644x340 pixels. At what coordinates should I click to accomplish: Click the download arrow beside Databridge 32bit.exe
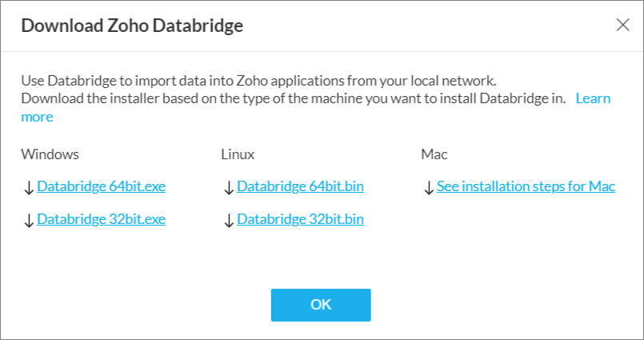(x=29, y=220)
